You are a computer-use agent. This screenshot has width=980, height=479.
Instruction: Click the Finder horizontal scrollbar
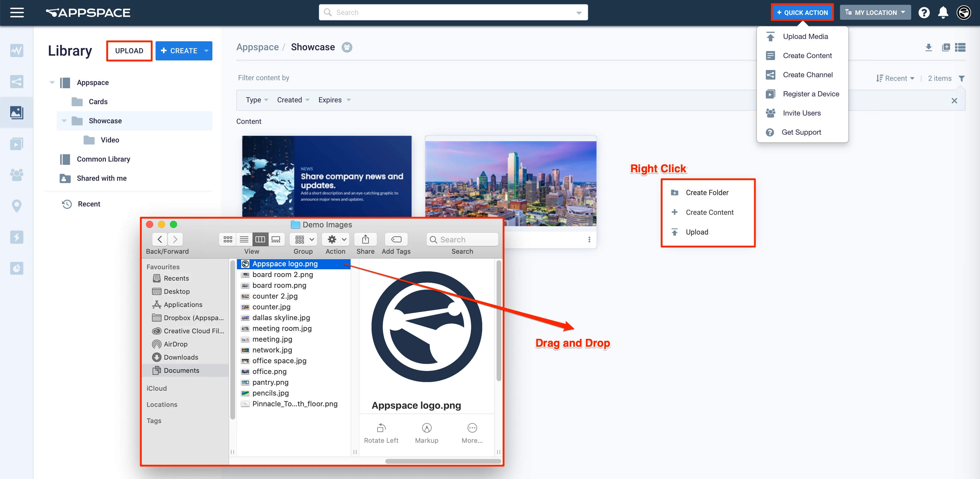(443, 461)
